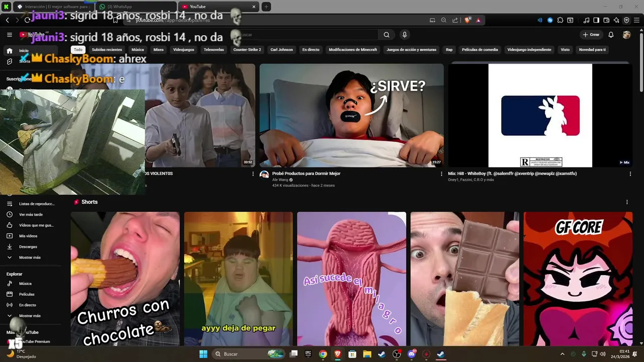Select the Videojuegos filter chip
The height and width of the screenshot is (362, 644).
click(184, 50)
